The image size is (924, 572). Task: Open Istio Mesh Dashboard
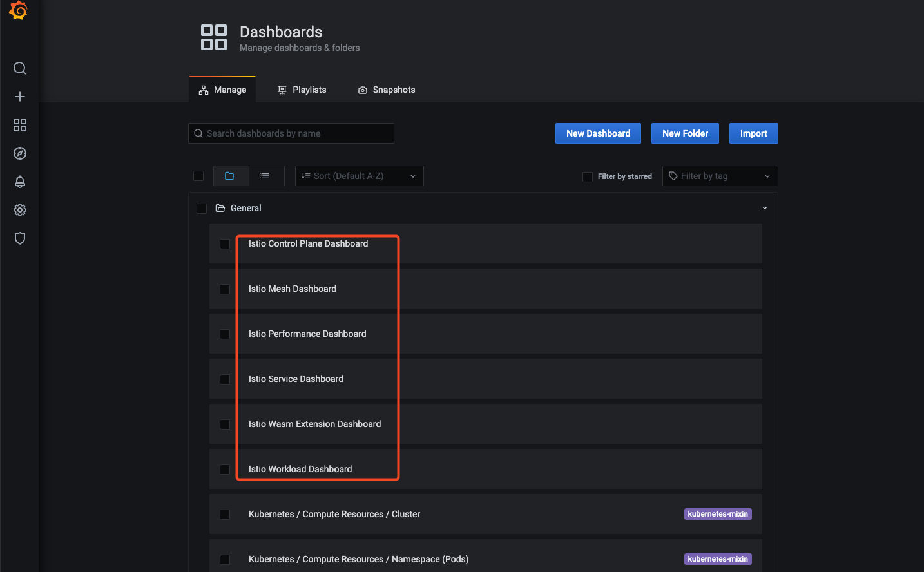pos(293,289)
